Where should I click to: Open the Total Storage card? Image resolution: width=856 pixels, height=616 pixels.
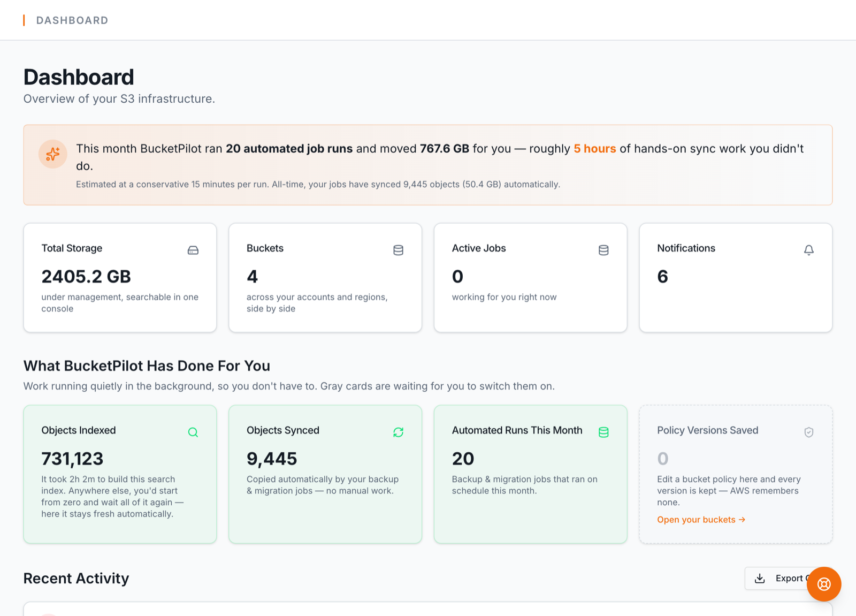[x=120, y=278]
